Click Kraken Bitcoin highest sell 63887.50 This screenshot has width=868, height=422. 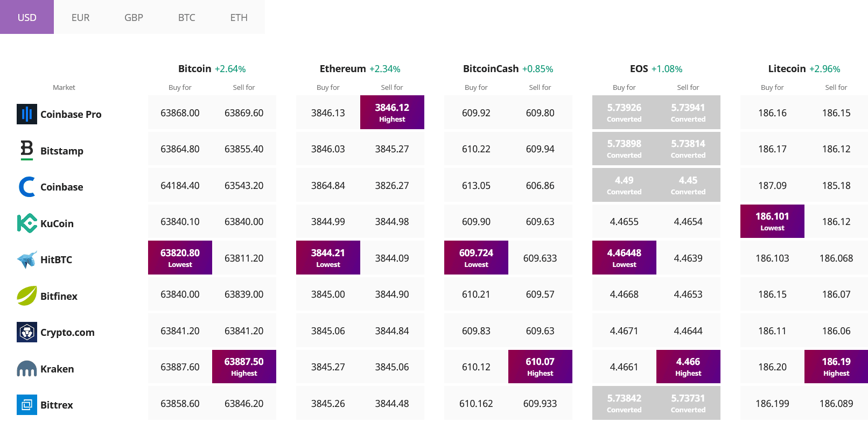pos(244,367)
